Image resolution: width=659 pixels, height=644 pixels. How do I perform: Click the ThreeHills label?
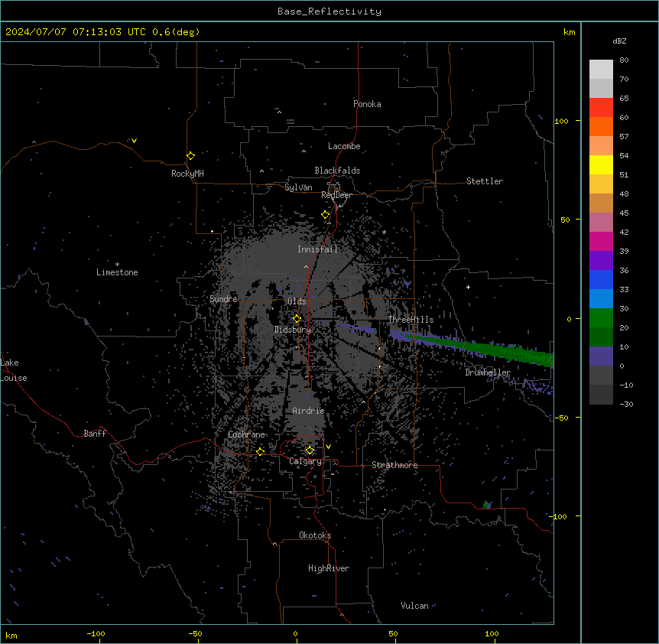coord(411,320)
